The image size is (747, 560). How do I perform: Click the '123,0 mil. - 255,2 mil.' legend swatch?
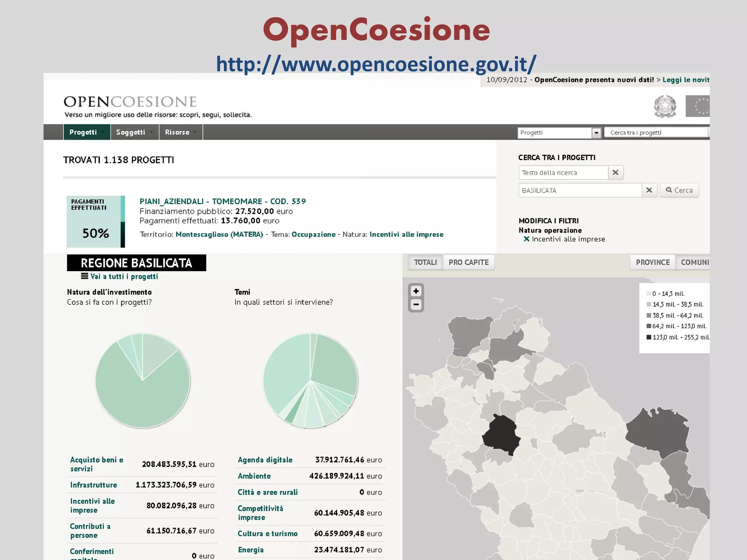[x=649, y=337]
